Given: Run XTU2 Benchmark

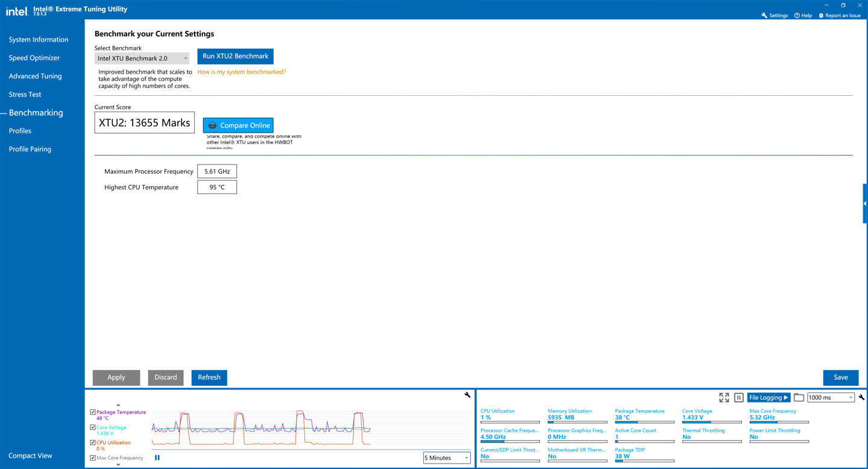Looking at the screenshot, I should (235, 56).
